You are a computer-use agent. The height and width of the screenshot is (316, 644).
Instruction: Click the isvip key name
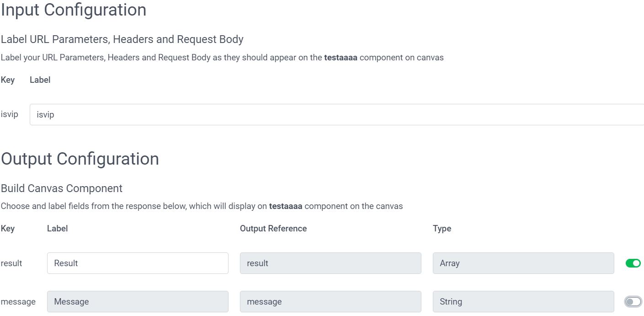coord(10,114)
